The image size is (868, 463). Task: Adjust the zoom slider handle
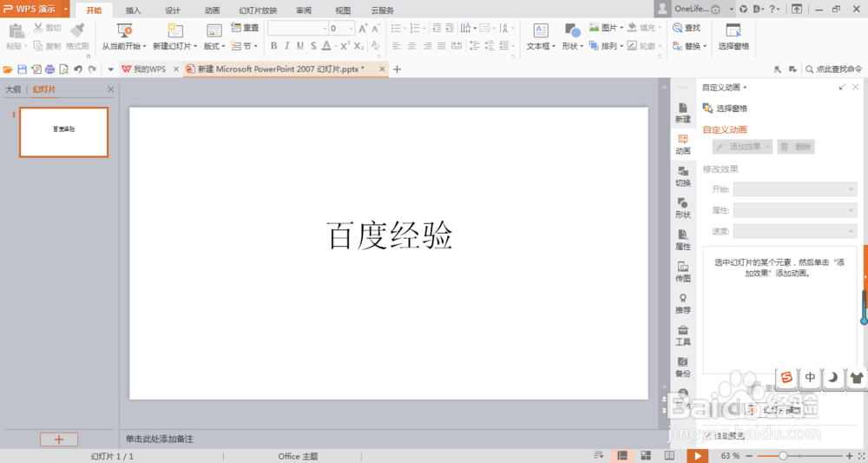(783, 456)
